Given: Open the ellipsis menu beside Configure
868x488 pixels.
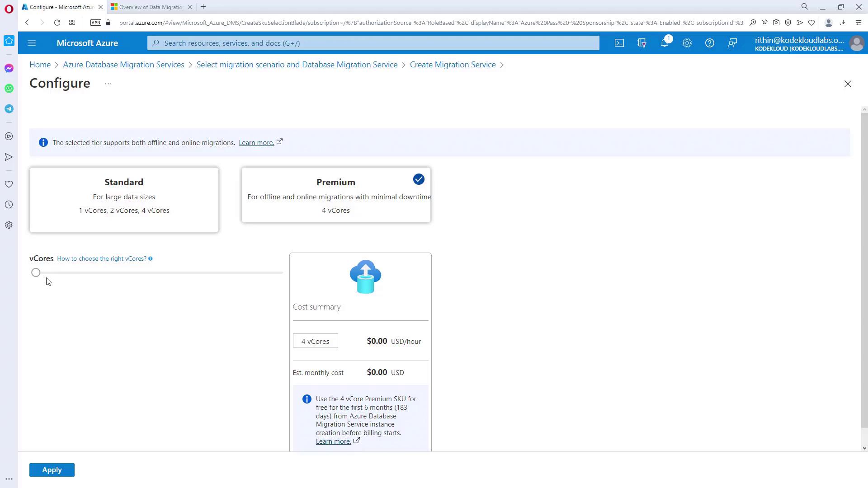Looking at the screenshot, I should tap(108, 84).
